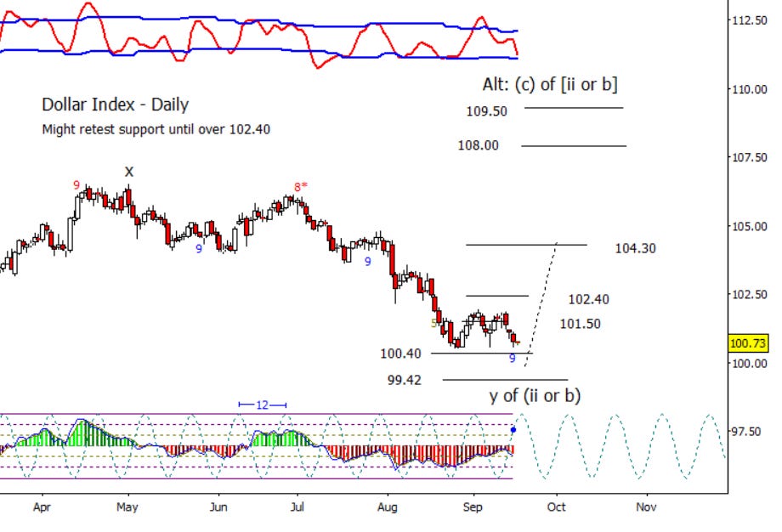Click the 99.42 support label

coord(404,381)
